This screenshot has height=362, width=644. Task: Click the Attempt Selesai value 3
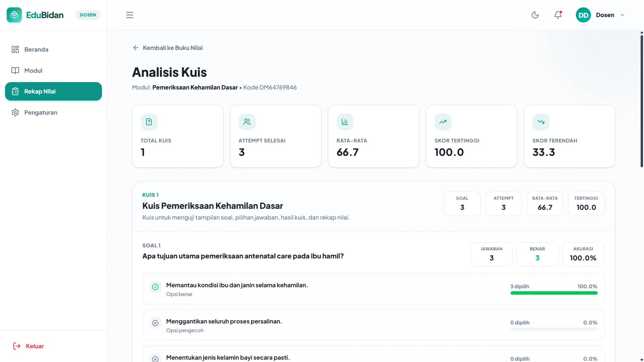tap(241, 152)
